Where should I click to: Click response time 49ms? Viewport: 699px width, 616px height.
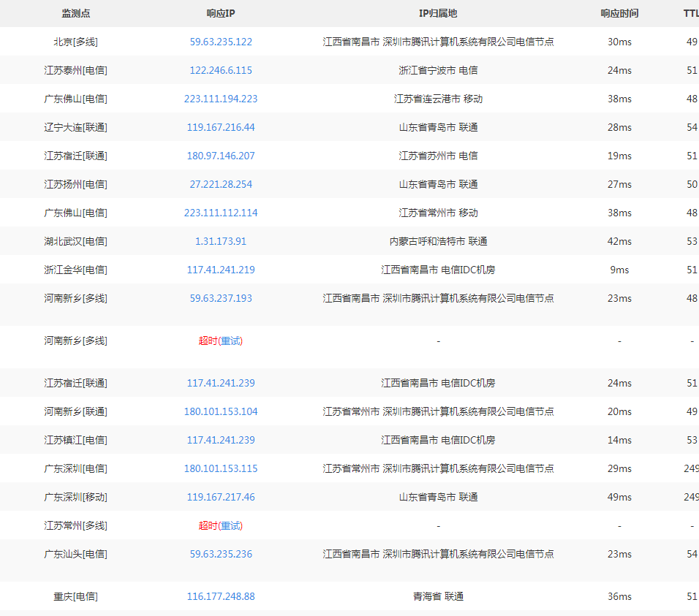pos(619,497)
